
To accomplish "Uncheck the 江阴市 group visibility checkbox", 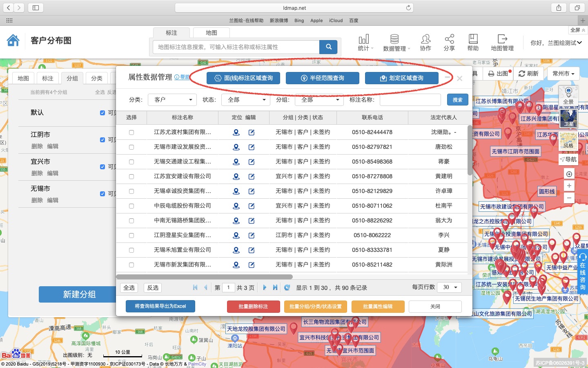I will [102, 139].
